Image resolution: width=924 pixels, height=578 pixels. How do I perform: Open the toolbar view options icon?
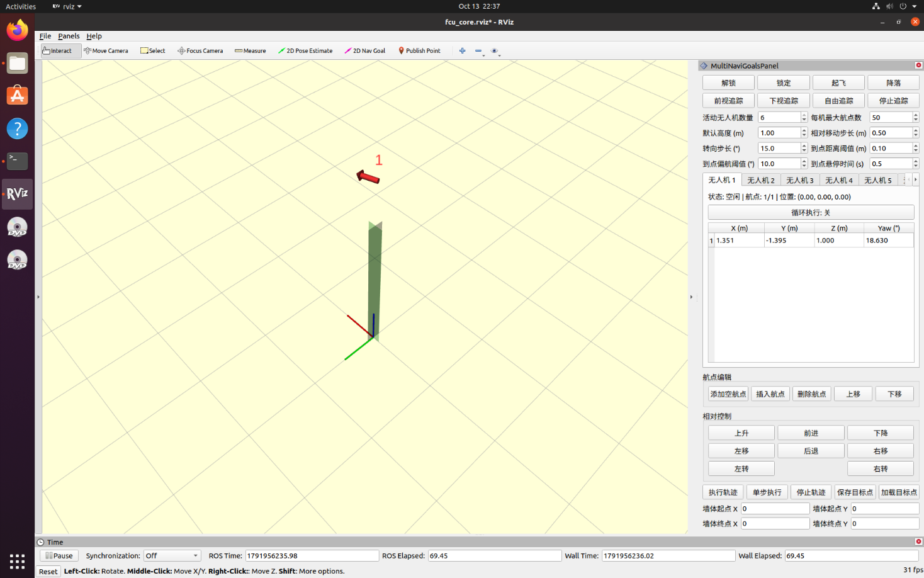coord(495,51)
